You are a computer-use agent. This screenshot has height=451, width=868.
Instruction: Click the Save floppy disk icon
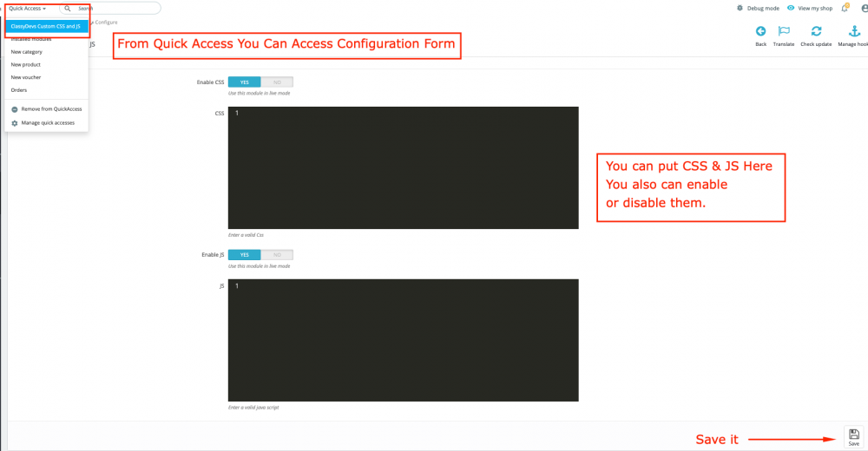(x=853, y=434)
